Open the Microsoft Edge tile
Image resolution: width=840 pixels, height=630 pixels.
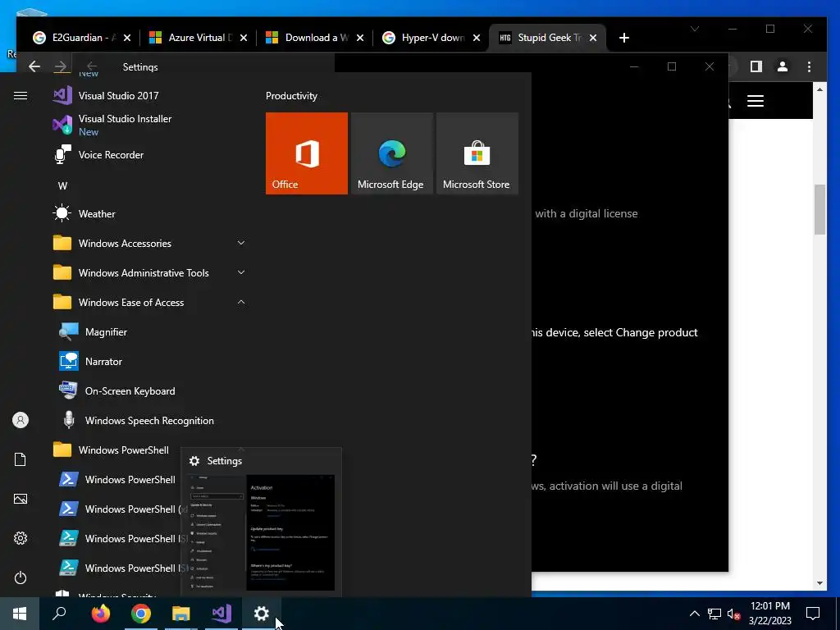point(391,153)
